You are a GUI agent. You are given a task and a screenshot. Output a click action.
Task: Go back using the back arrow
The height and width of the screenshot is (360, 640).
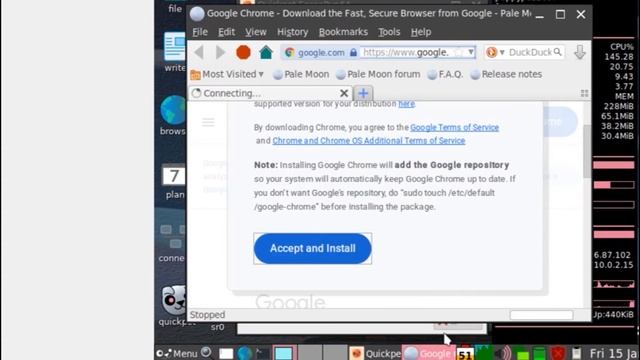coord(199,52)
